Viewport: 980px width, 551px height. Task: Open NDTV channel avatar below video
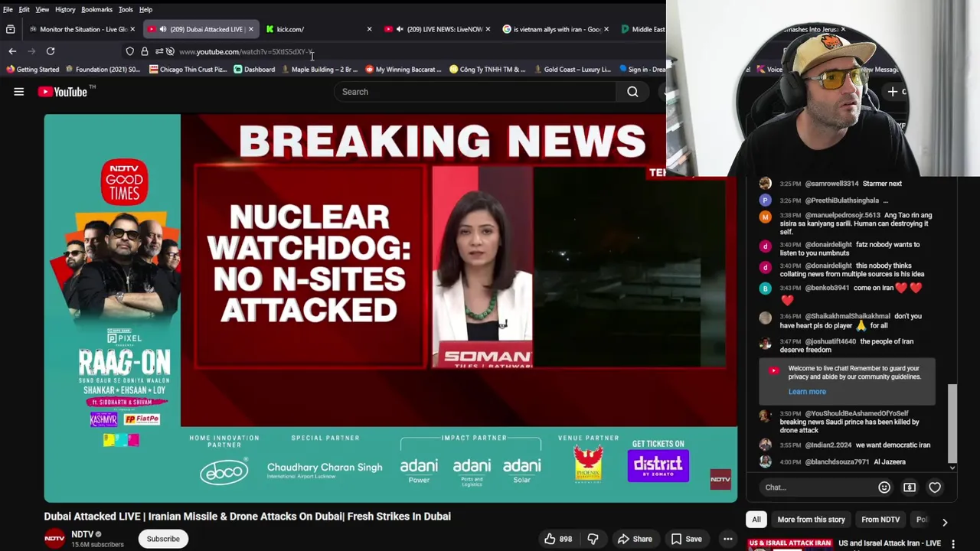[54, 539]
